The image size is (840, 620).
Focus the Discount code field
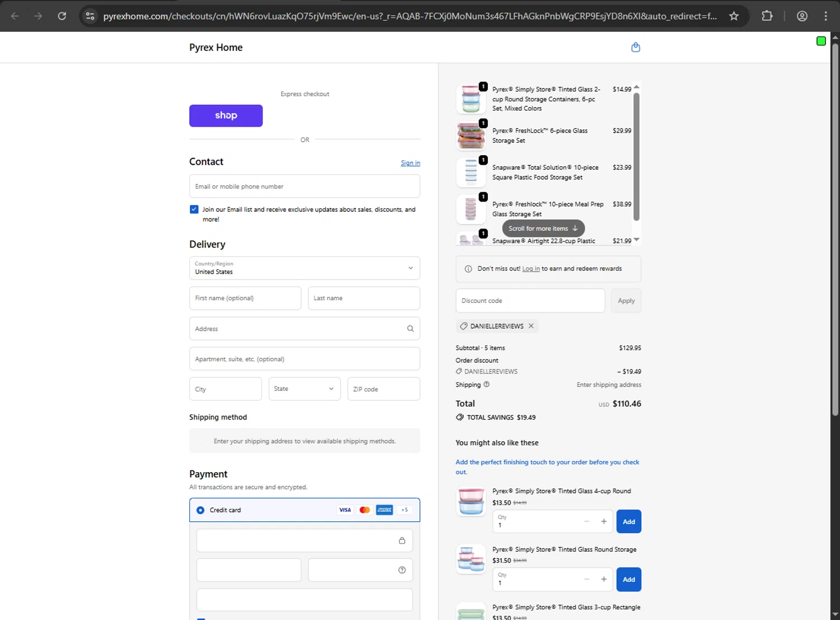[530, 301]
